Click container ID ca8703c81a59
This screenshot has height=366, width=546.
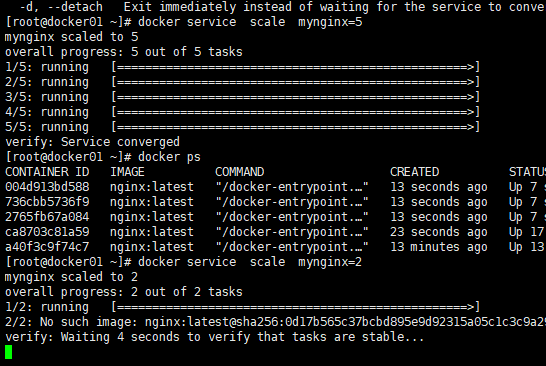pyautogui.click(x=47, y=232)
